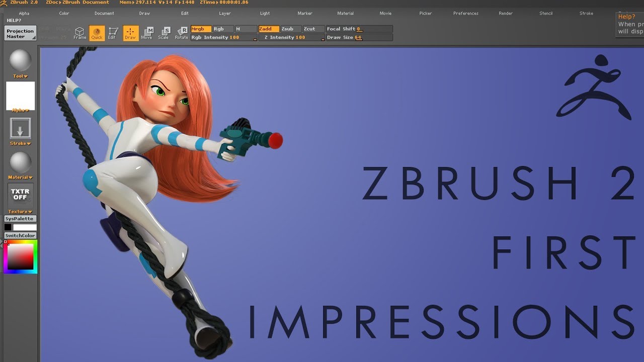Pick a color in the color picker square
The height and width of the screenshot is (362, 644).
[x=20, y=257]
